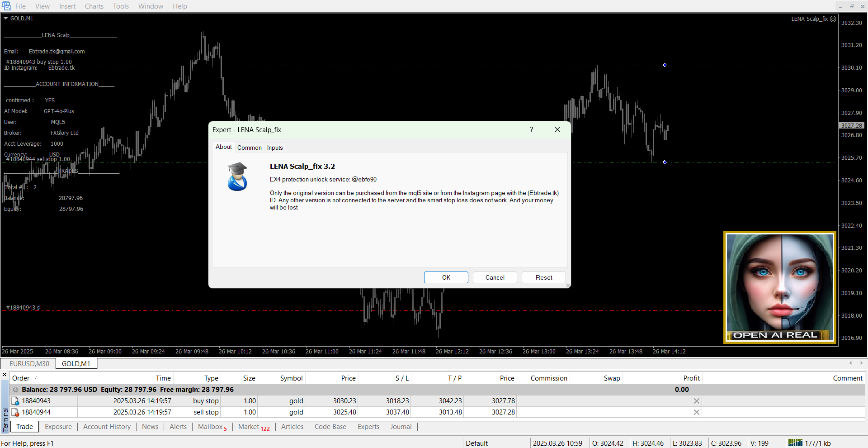Viewport: 868px width, 448px height.
Task: Open the Code Base tab
Action: pos(330,427)
